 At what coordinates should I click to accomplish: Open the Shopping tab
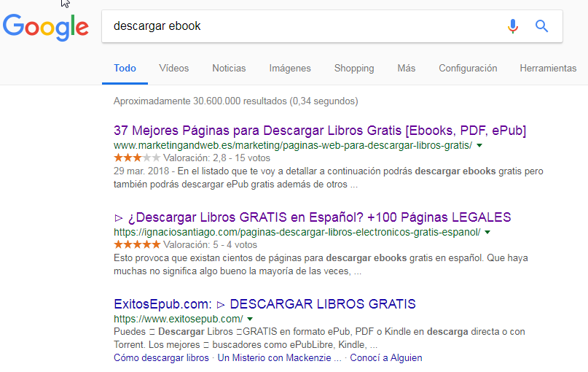tap(354, 69)
